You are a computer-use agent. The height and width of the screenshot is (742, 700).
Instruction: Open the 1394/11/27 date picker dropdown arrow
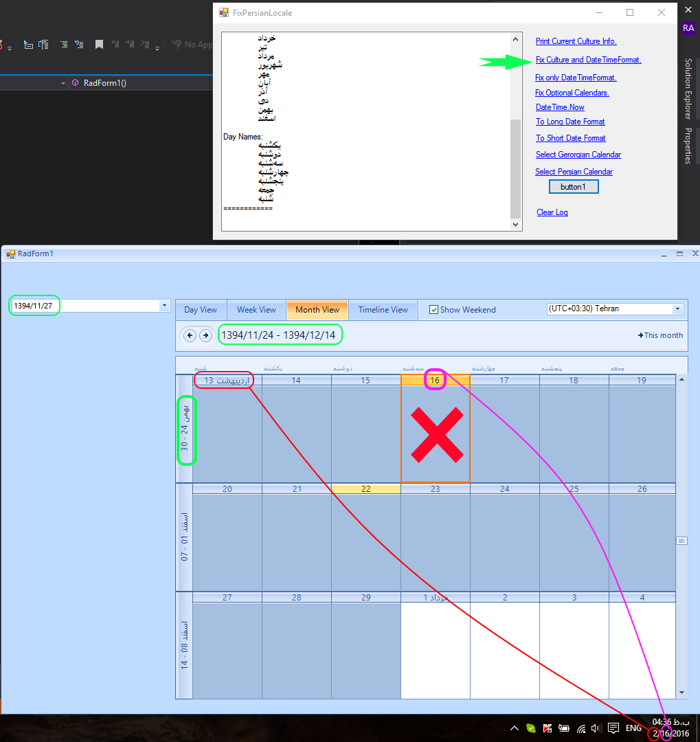[x=164, y=306]
